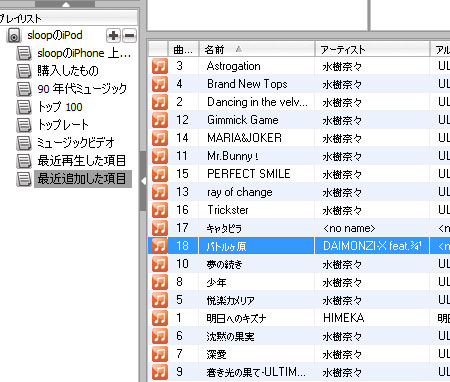This screenshot has height=382, width=450.
Task: Open the 購入したもの playlist
Action: coord(68,71)
